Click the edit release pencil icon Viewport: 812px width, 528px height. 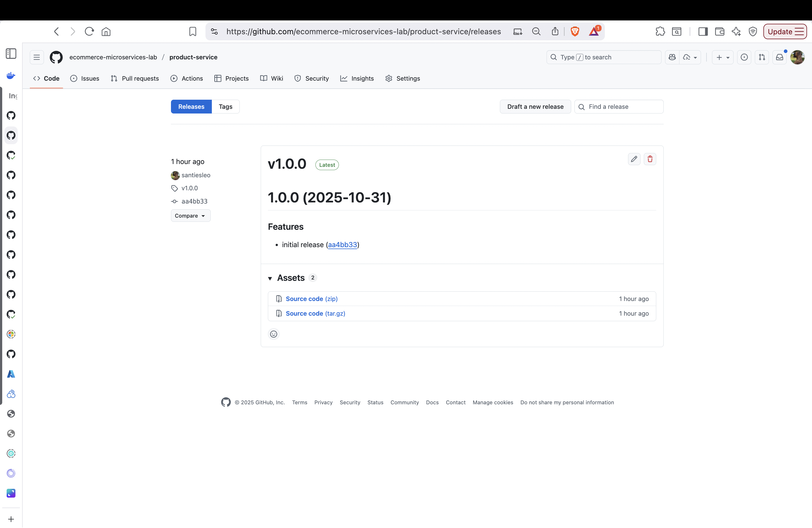[634, 159]
